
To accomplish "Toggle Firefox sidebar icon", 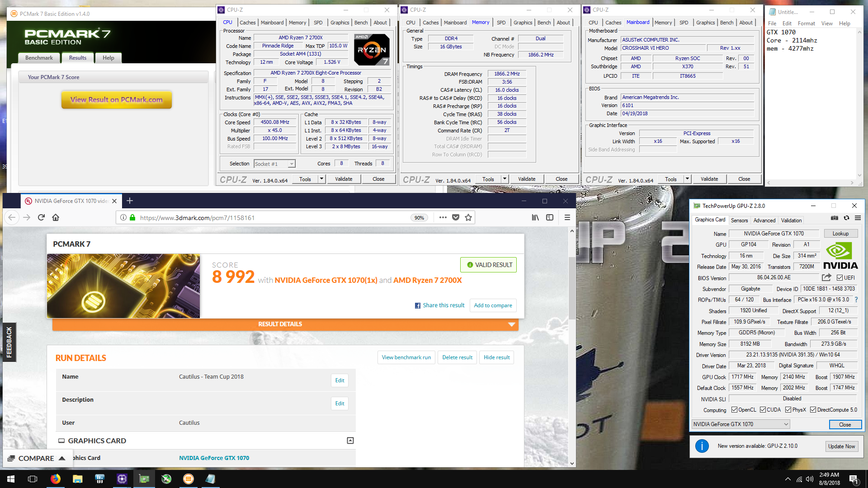I will click(550, 217).
